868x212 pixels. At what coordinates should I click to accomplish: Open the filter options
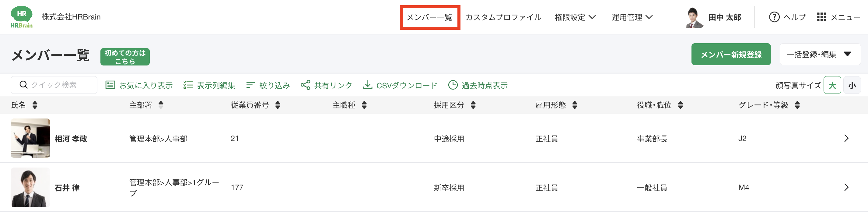pyautogui.click(x=268, y=85)
